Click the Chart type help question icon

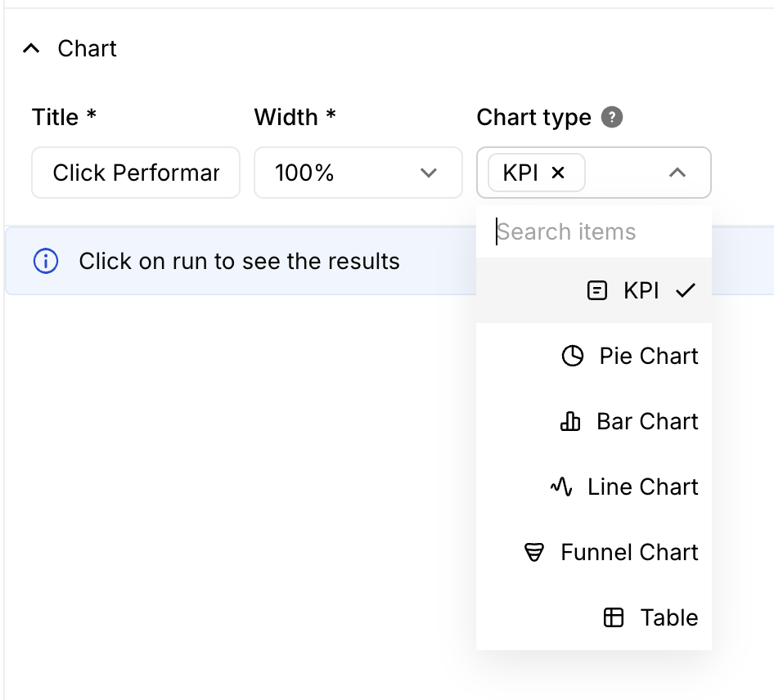612,117
